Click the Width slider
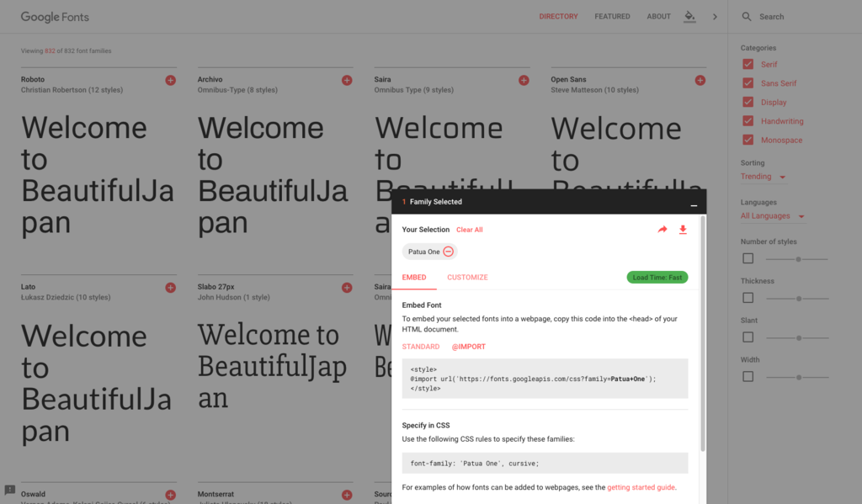This screenshot has width=862, height=504. (x=796, y=378)
